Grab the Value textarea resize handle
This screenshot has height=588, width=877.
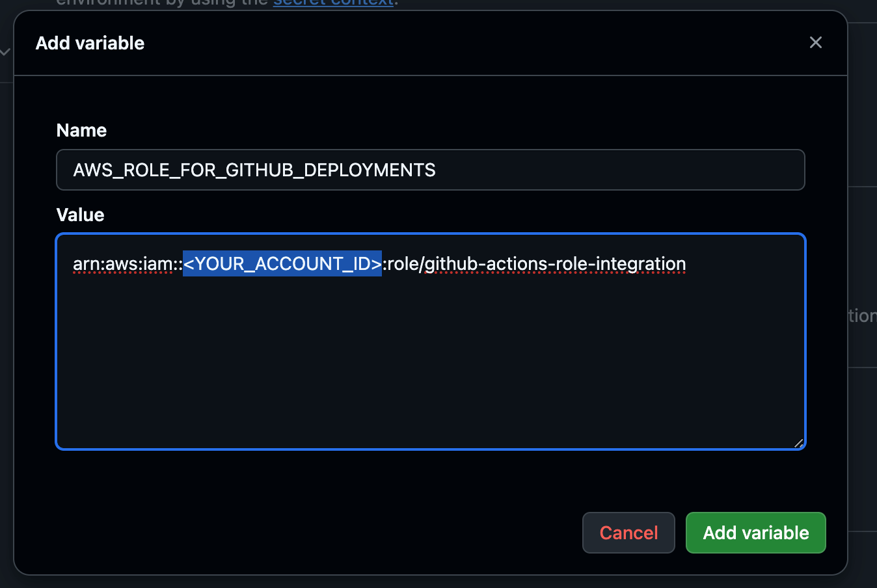[x=798, y=443]
